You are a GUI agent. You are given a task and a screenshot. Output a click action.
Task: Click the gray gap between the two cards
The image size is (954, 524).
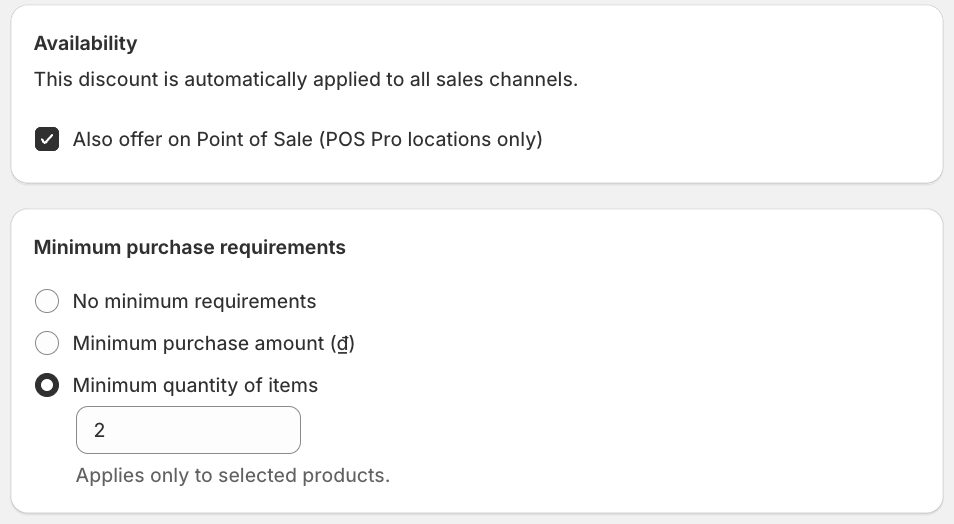(477, 196)
